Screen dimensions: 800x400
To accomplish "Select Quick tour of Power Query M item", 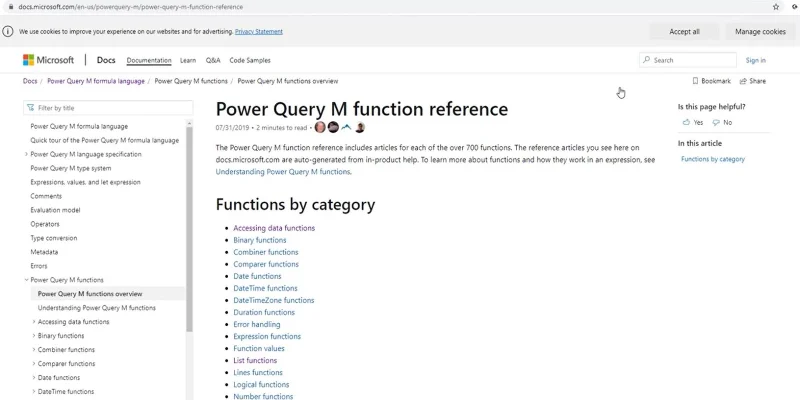I will [x=105, y=140].
